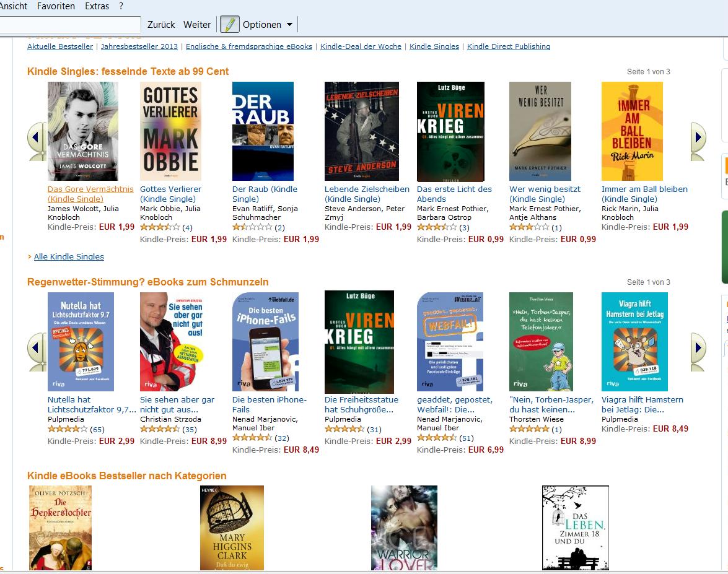Open Sie sehen aber gar nicht gut aus link
Image resolution: width=728 pixels, height=574 pixels.
tap(177, 404)
